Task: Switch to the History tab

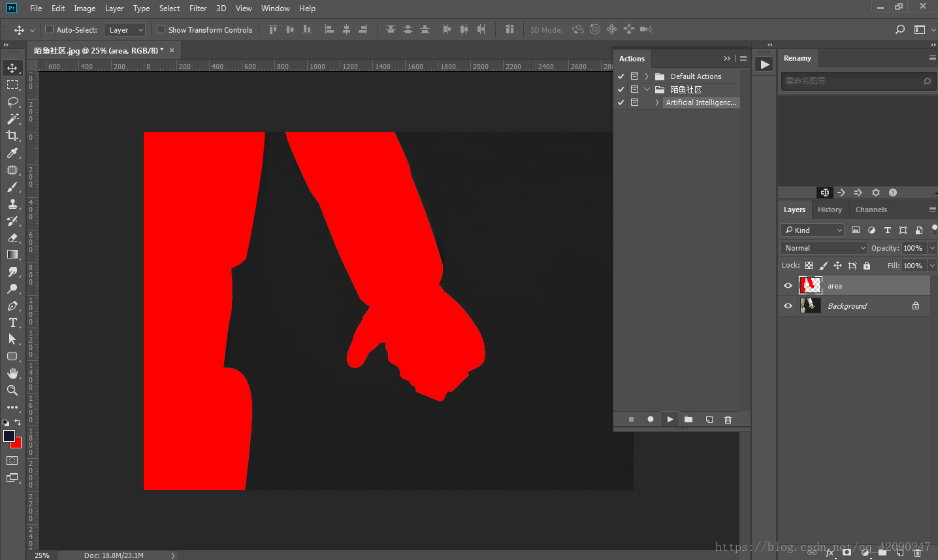Action: (830, 210)
